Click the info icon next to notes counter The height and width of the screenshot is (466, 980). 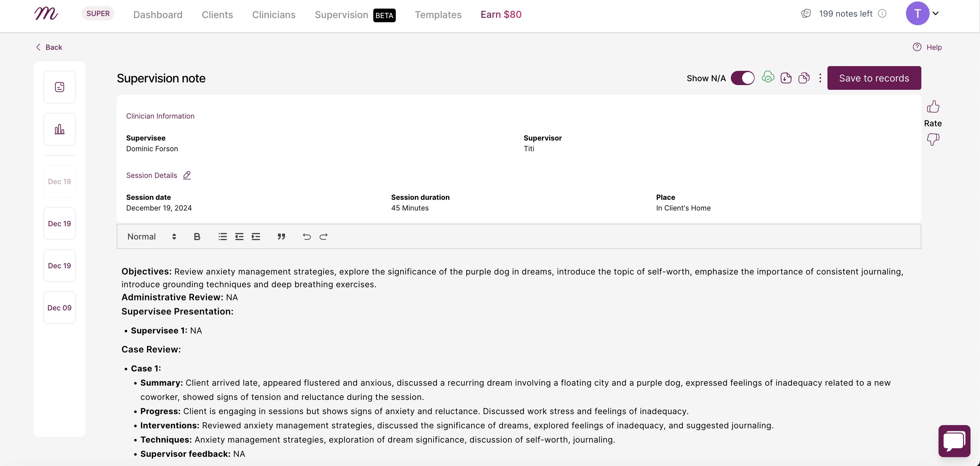882,13
